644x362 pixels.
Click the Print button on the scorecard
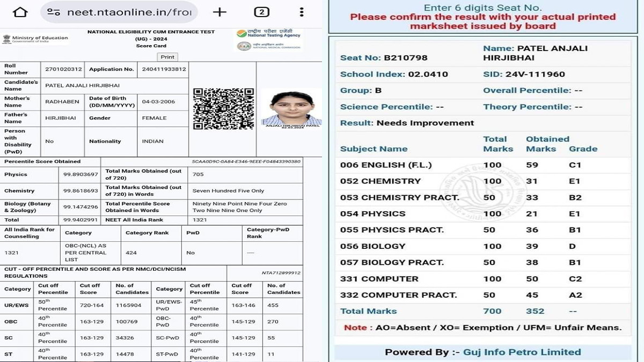(168, 56)
